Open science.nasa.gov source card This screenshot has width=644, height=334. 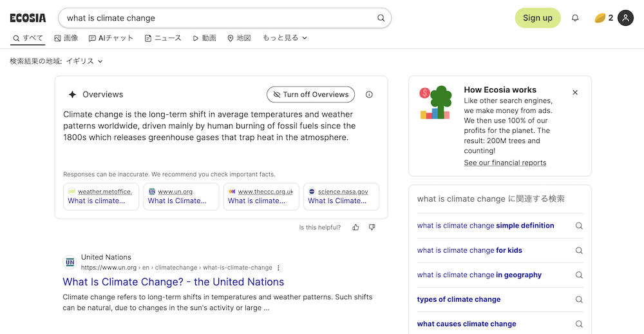[341, 196]
